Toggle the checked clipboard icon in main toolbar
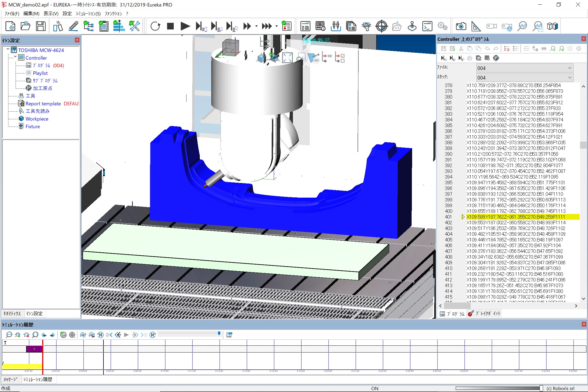 103,26
